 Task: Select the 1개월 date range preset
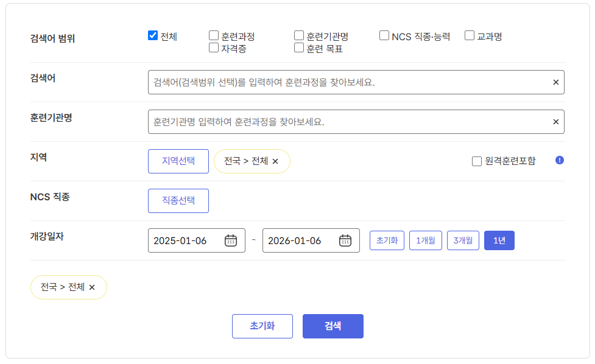coord(425,240)
